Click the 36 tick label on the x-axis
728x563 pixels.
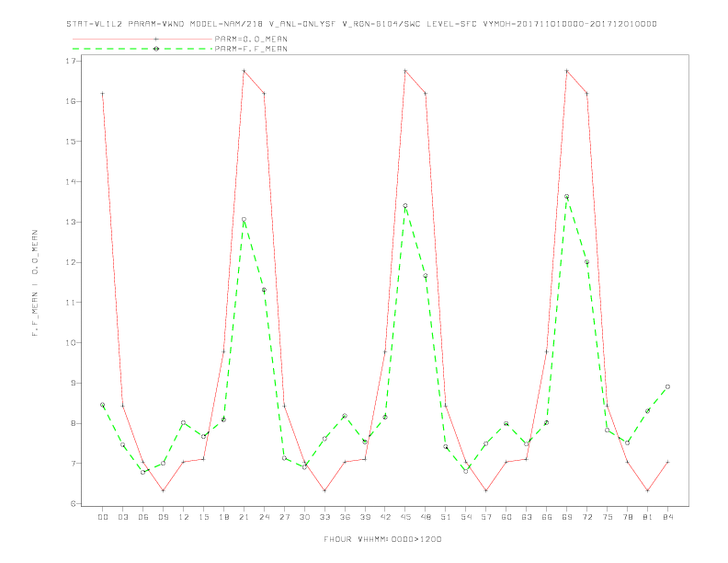point(345,517)
